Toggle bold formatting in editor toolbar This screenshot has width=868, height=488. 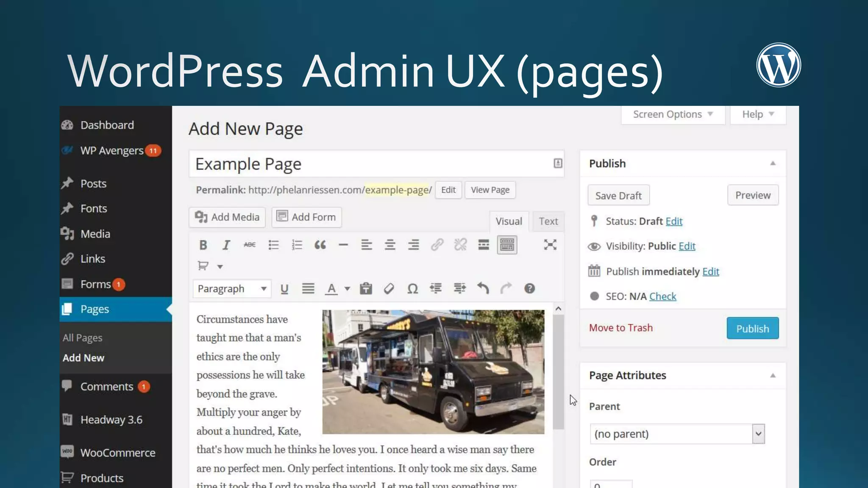click(x=203, y=245)
